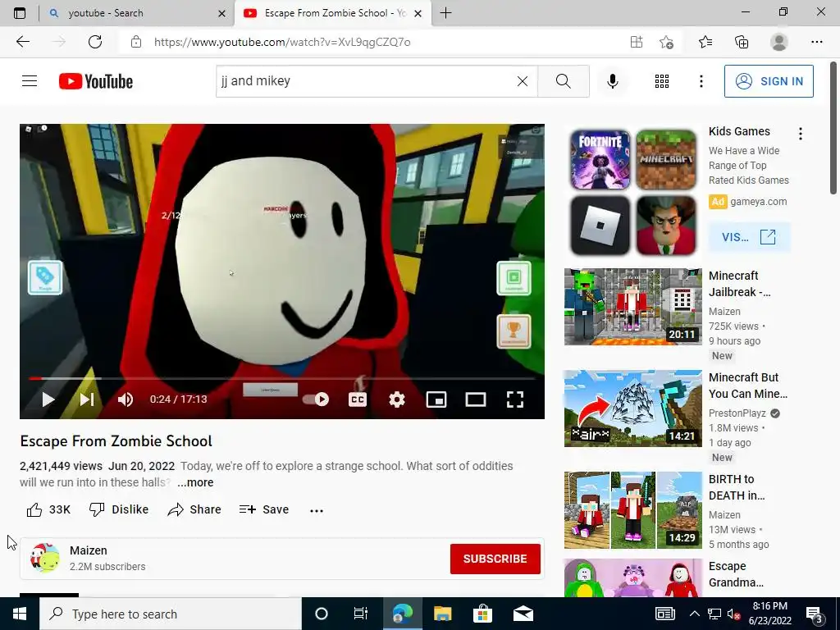Toggle closed captions on video

click(x=358, y=399)
